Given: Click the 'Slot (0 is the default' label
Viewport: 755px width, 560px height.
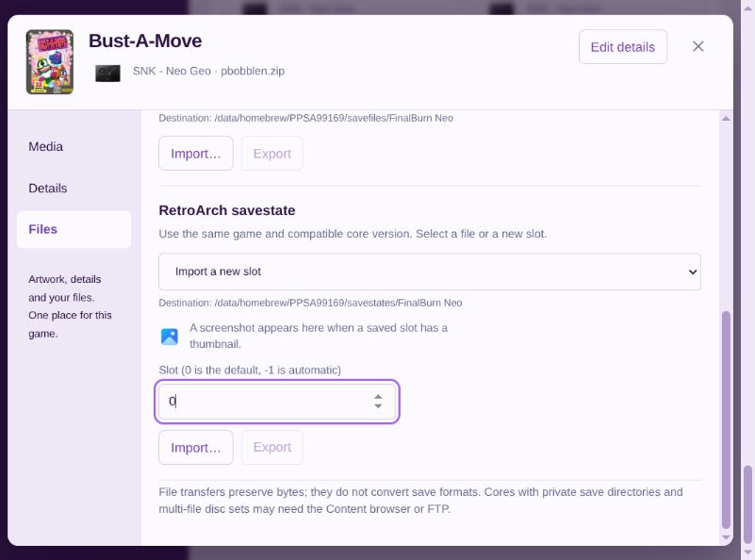Looking at the screenshot, I should pyautogui.click(x=250, y=370).
